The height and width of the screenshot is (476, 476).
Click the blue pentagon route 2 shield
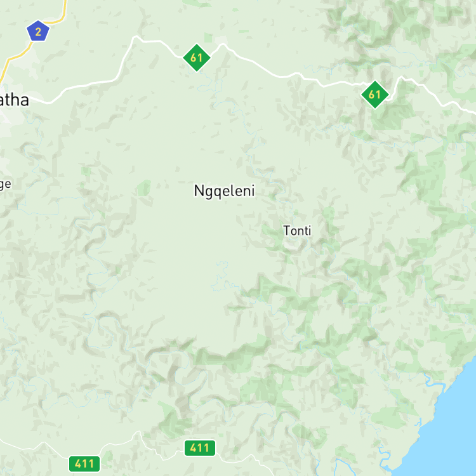[38, 31]
